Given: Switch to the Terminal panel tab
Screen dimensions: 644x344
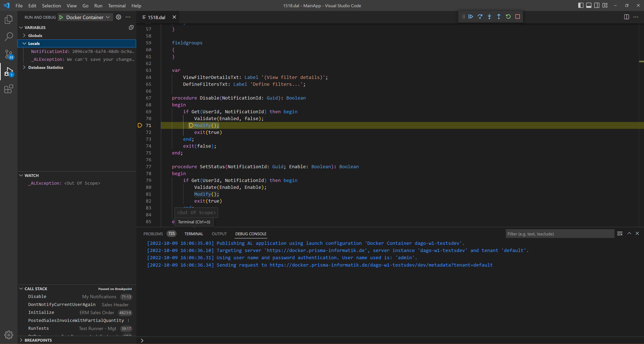Looking at the screenshot, I should [x=194, y=234].
